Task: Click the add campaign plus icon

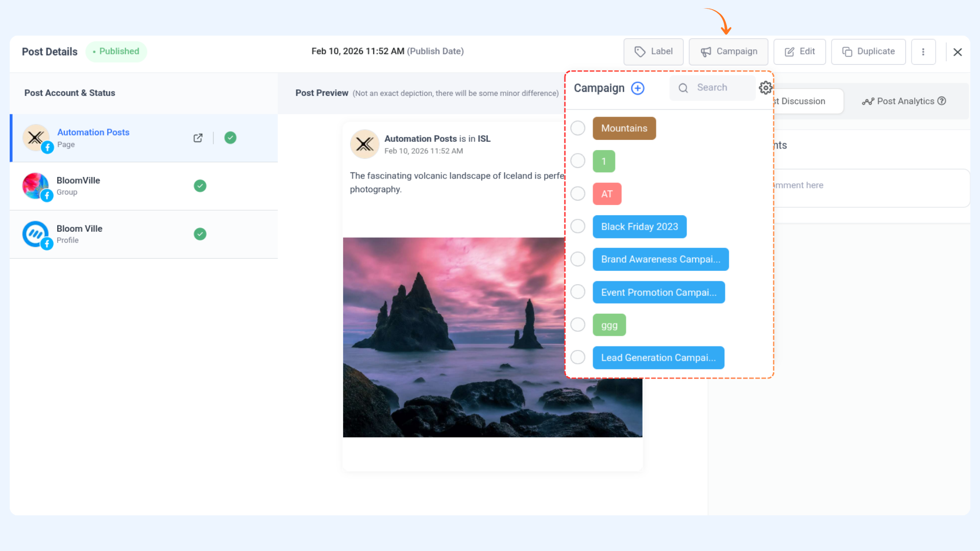Action: (638, 88)
